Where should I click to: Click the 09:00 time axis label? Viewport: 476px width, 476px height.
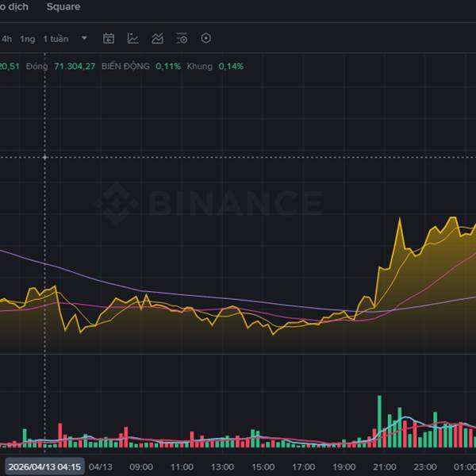pos(141,466)
